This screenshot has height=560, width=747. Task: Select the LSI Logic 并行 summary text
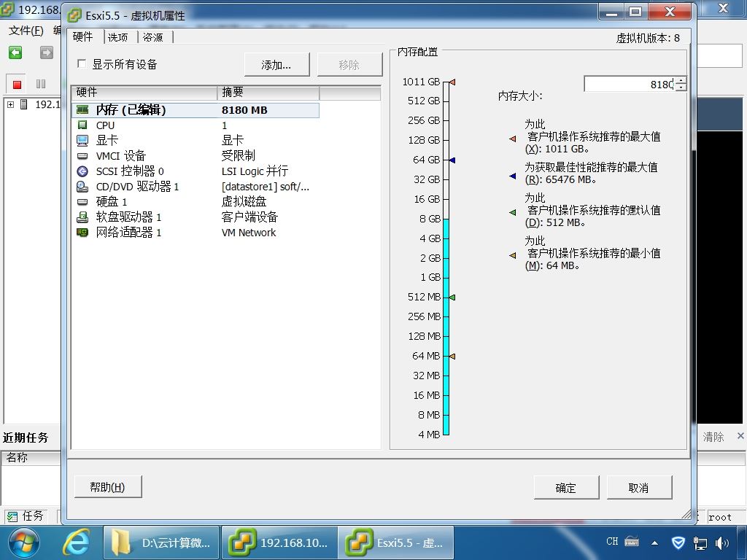[x=255, y=171]
